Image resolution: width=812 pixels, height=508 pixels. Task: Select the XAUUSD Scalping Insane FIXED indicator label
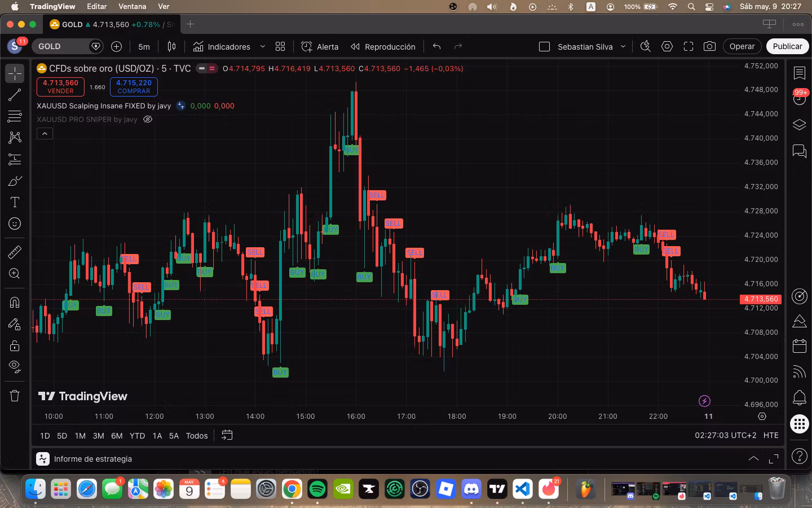click(104, 106)
